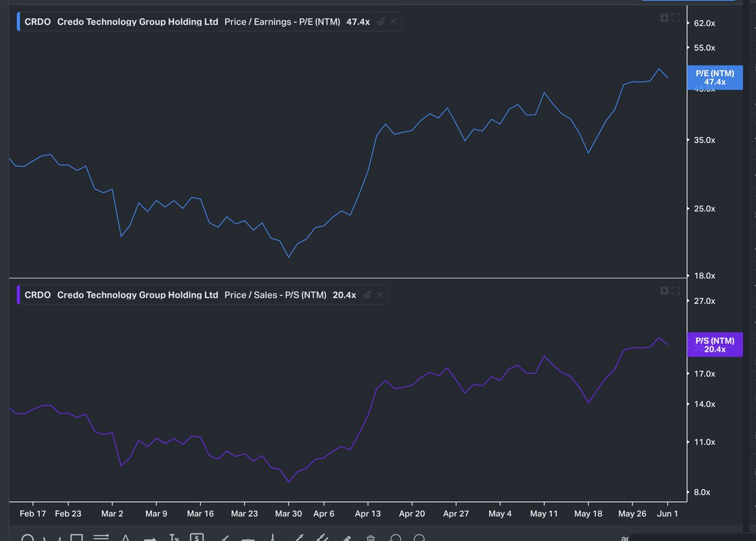Select Price / Sales - P/S (NTM) label
Viewport: 756px width, 541px height.
coord(275,294)
